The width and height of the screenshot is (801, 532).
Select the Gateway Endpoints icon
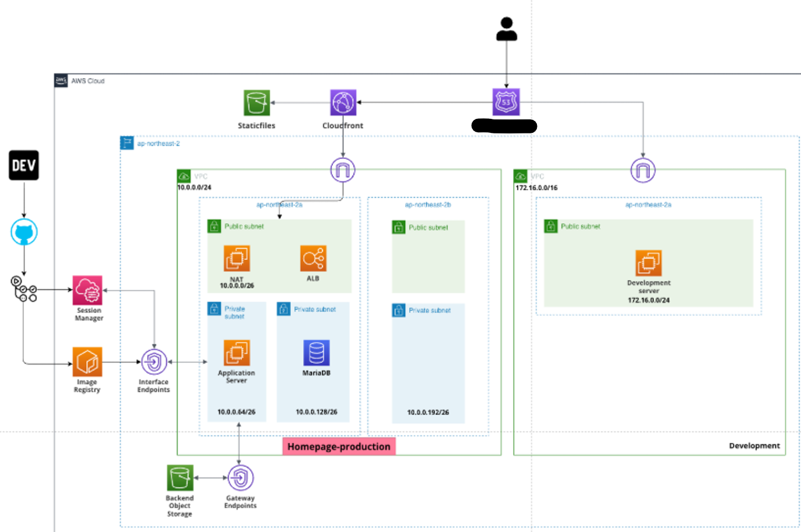[240, 478]
